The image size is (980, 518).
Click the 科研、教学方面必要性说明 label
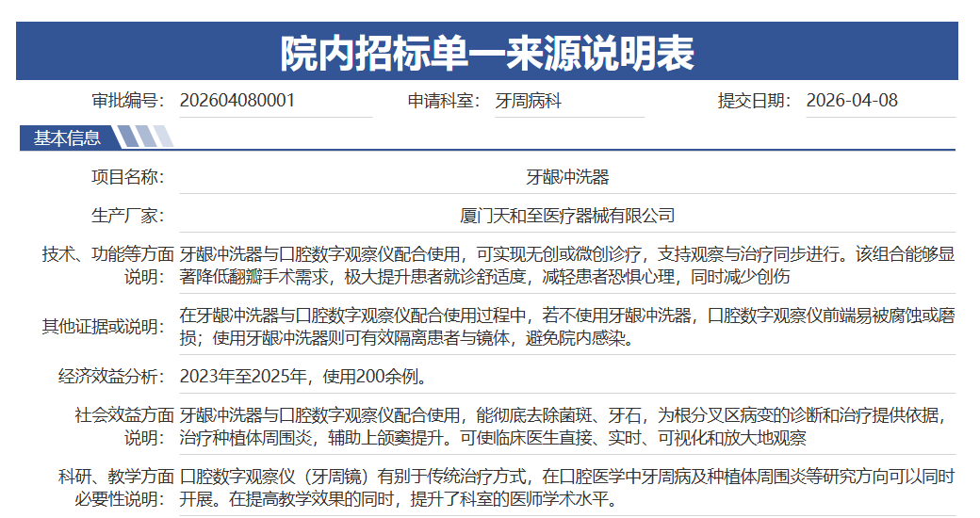116,488
